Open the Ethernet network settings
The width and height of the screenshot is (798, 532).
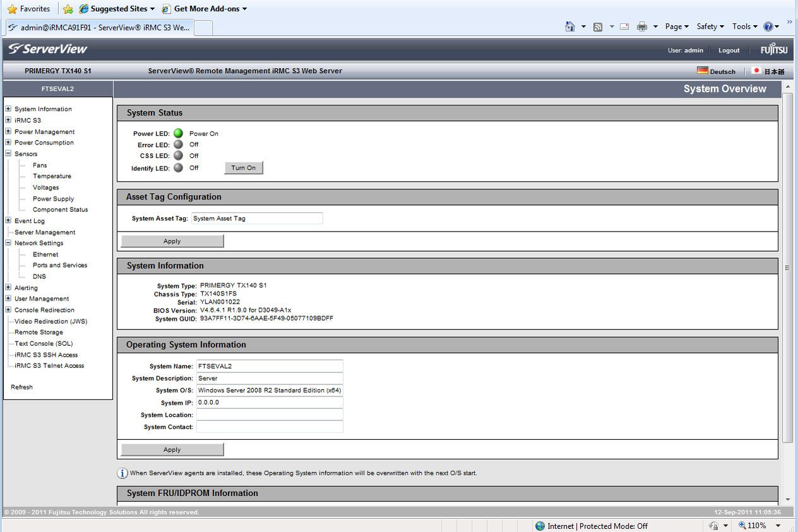click(x=45, y=254)
